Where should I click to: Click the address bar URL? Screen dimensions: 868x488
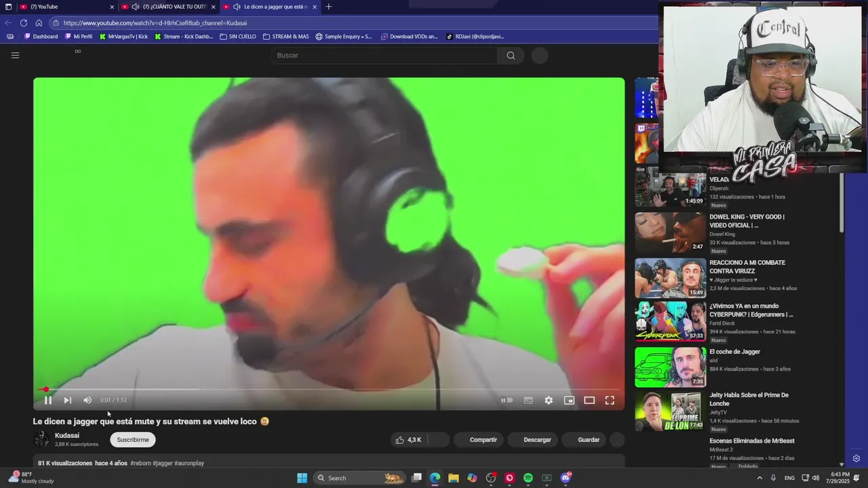(155, 23)
